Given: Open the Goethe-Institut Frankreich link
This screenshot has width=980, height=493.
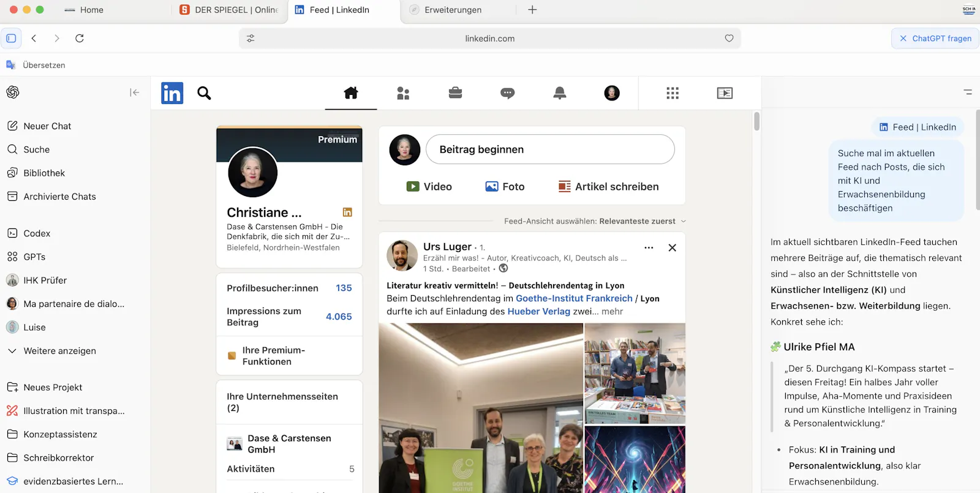Looking at the screenshot, I should click(x=574, y=298).
